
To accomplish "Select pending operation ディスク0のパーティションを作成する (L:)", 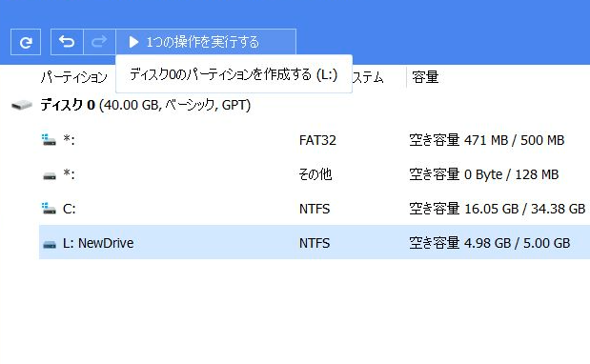I will click(x=234, y=74).
